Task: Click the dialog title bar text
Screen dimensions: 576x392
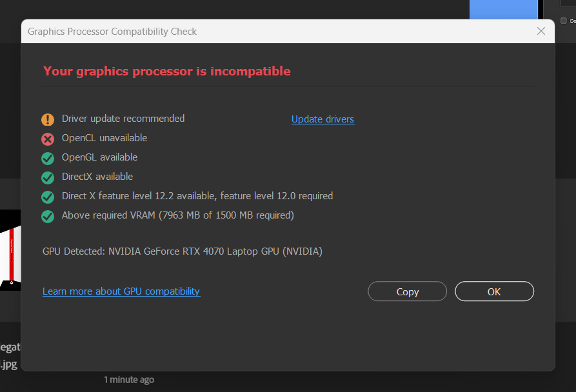Action: (112, 32)
